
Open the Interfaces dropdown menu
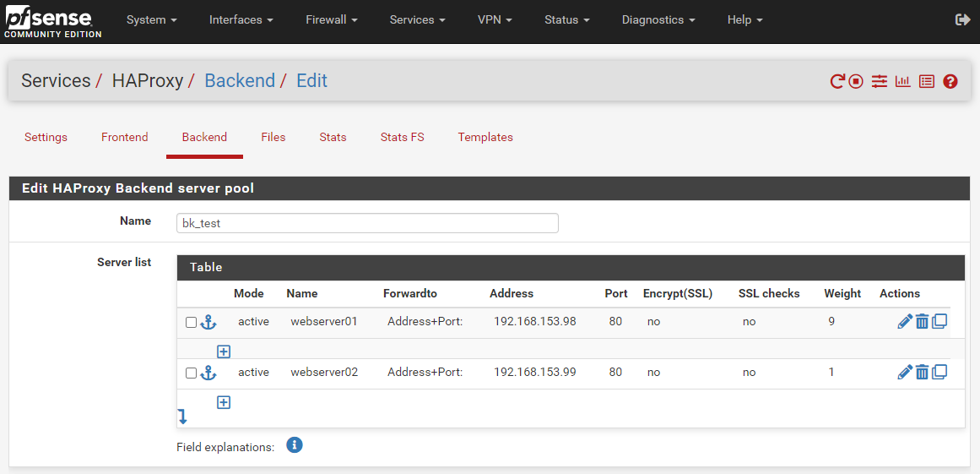(x=241, y=20)
